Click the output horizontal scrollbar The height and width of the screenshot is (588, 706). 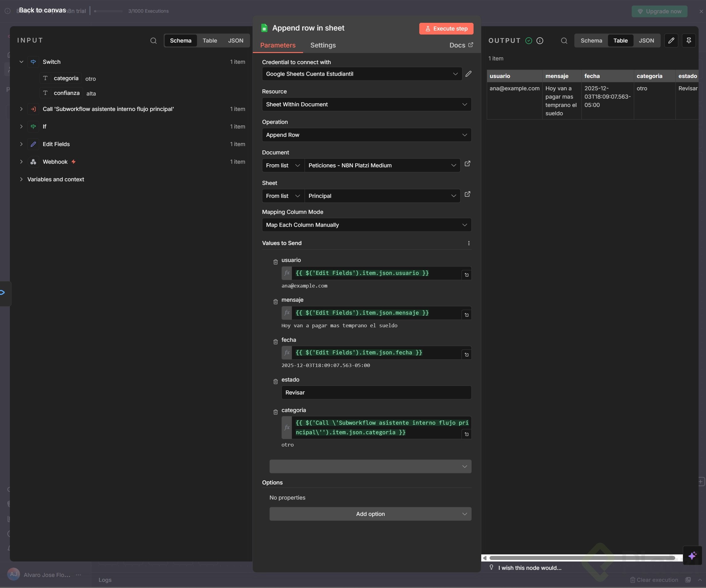(x=582, y=558)
